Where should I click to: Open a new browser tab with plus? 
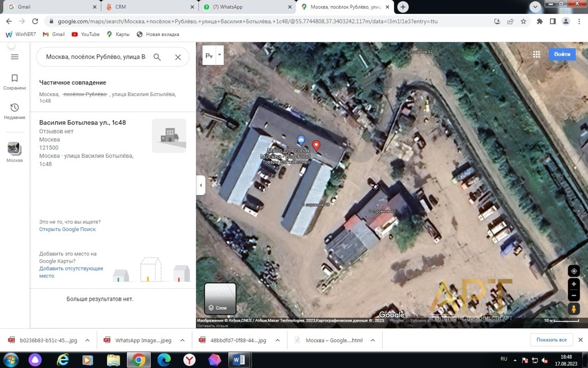coord(403,7)
